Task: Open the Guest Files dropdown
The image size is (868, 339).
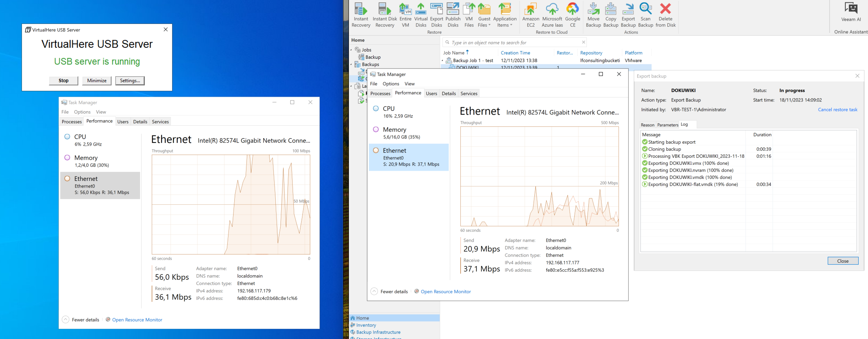Action: [x=484, y=15]
